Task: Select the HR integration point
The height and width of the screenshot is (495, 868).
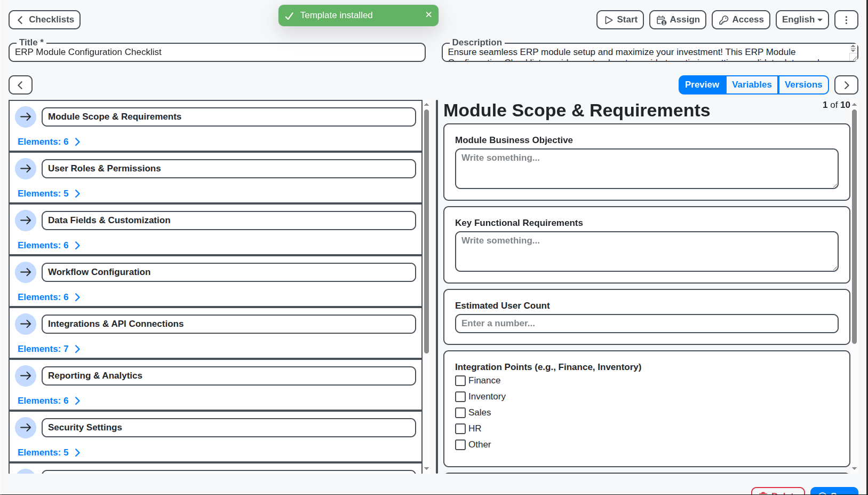Action: pos(460,428)
